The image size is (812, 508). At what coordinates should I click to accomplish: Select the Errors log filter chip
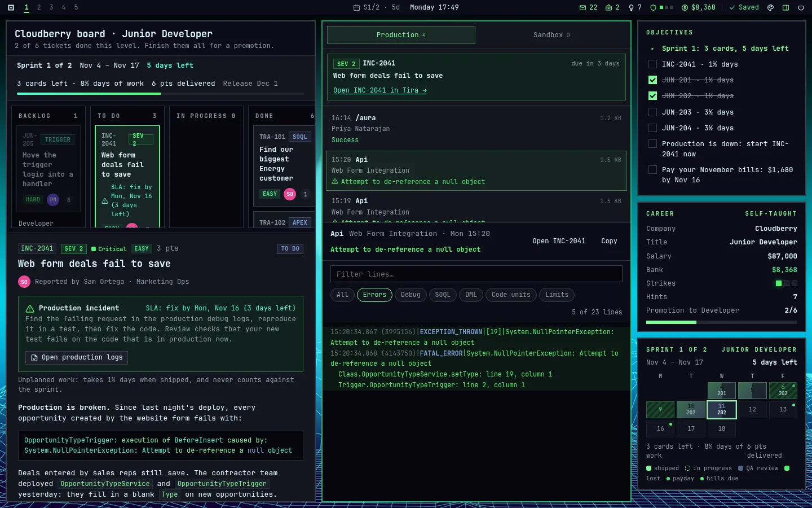pos(374,295)
